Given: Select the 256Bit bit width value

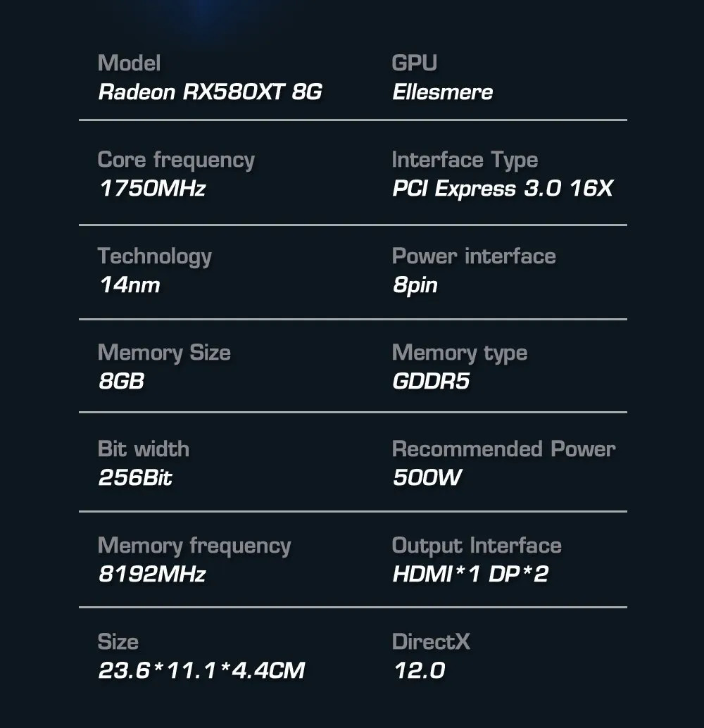Looking at the screenshot, I should click(x=135, y=477).
